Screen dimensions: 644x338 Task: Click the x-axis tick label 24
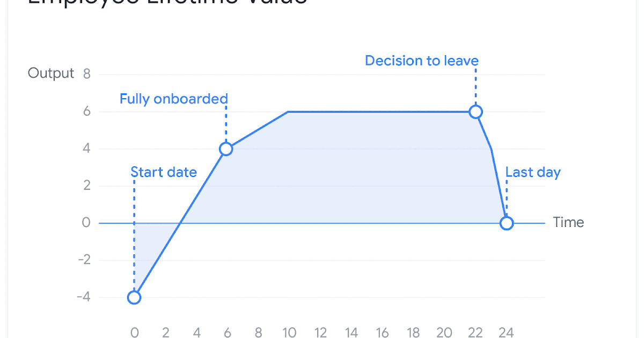(x=506, y=333)
